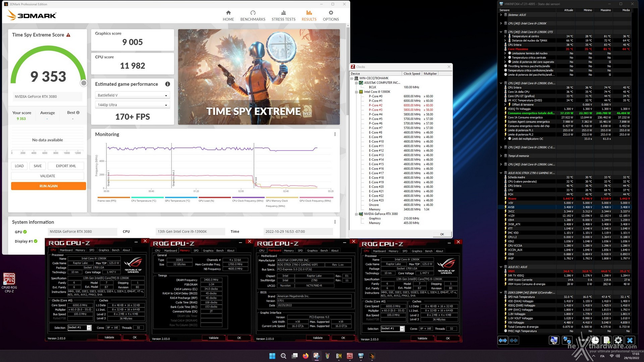644x362 pixels.
Task: Open the 1440p Ultra resolution dropdown
Action: [x=132, y=105]
